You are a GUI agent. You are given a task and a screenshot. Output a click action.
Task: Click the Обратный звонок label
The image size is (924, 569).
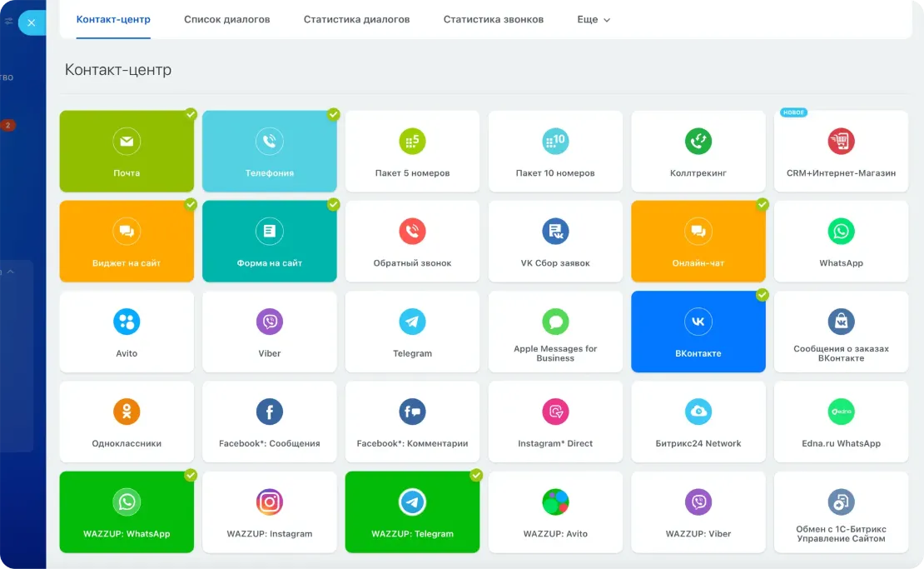pos(413,263)
